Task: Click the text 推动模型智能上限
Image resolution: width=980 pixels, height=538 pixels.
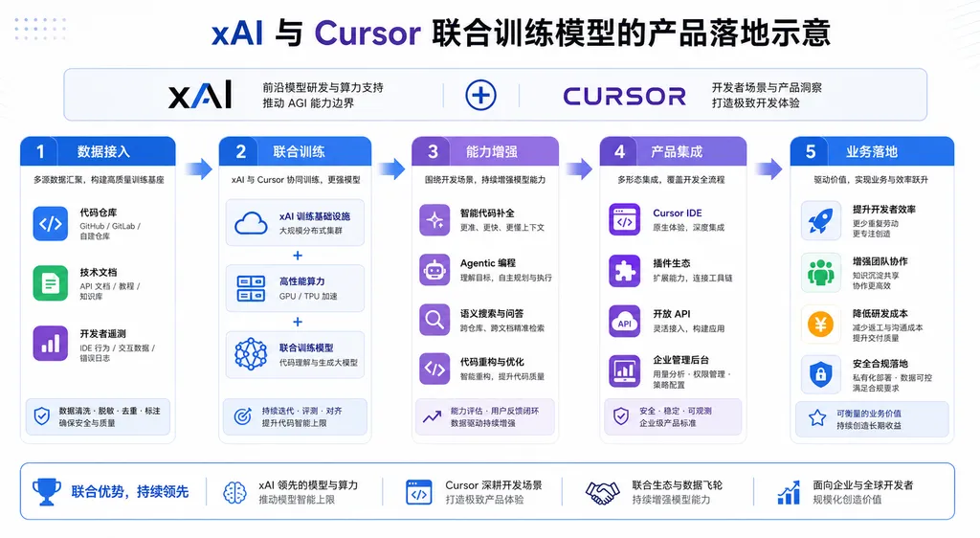Action: [297, 500]
